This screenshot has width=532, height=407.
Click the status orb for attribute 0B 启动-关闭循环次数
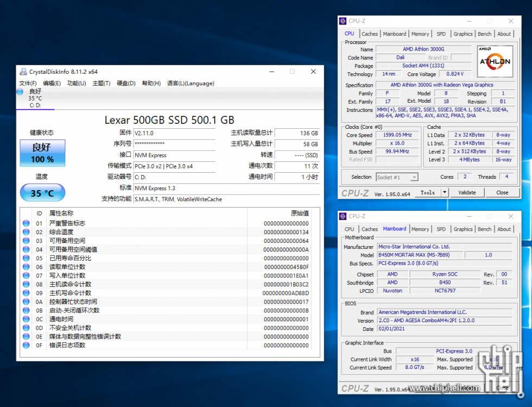(26, 310)
